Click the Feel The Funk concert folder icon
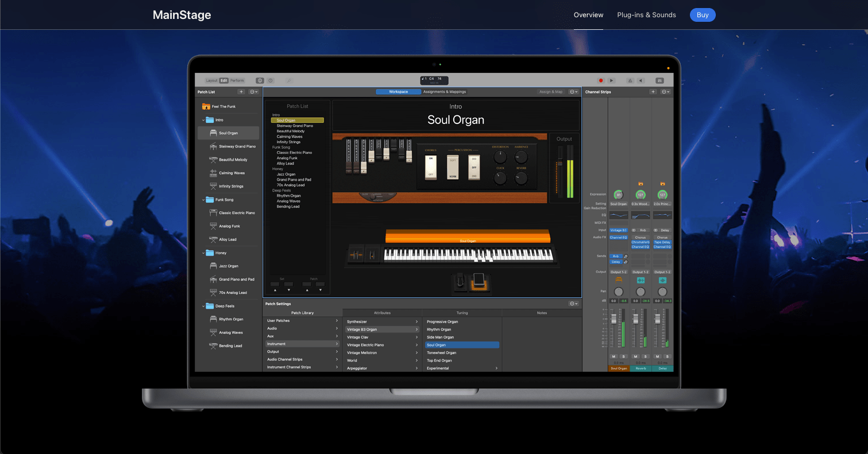Viewport: 868px width, 454px height. tap(205, 106)
